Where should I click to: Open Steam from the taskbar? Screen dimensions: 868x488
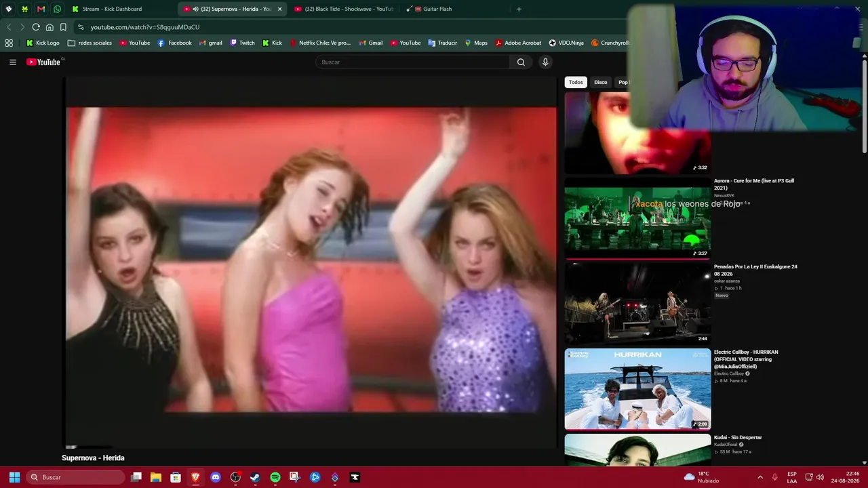point(255,477)
